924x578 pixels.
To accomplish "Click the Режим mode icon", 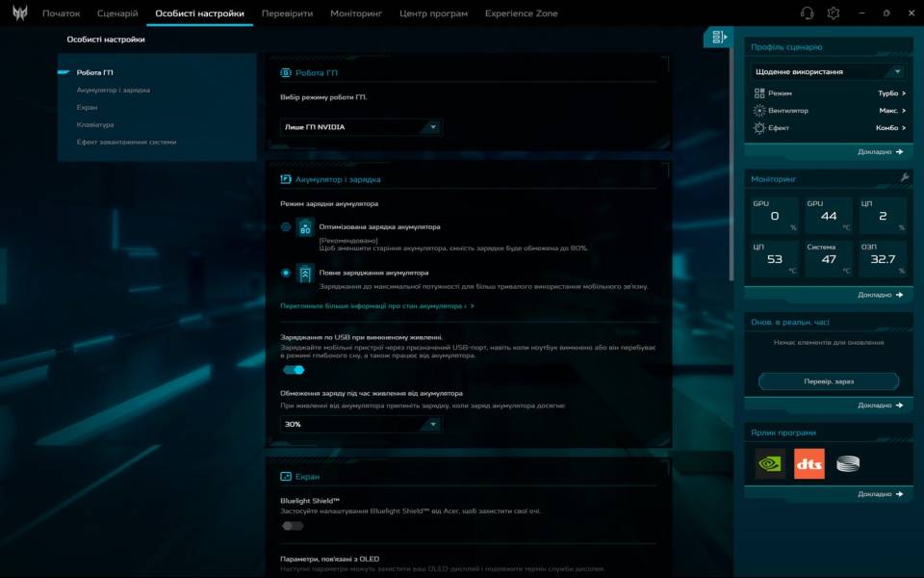I will pyautogui.click(x=759, y=93).
